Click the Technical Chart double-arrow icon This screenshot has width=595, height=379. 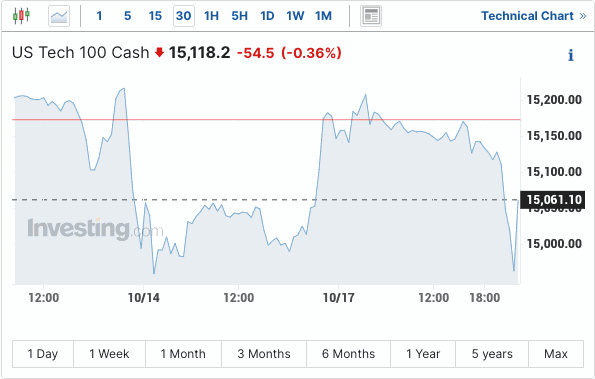pos(583,16)
